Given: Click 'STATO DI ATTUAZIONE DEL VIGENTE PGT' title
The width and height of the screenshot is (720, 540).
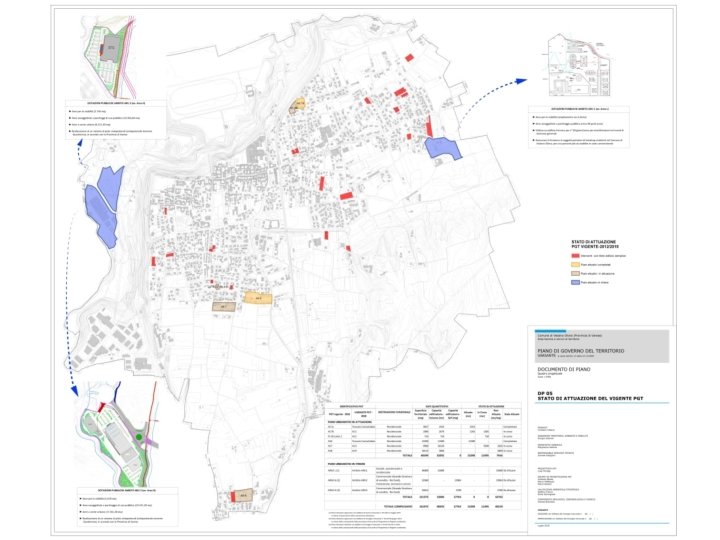Looking at the screenshot, I should (x=591, y=399).
